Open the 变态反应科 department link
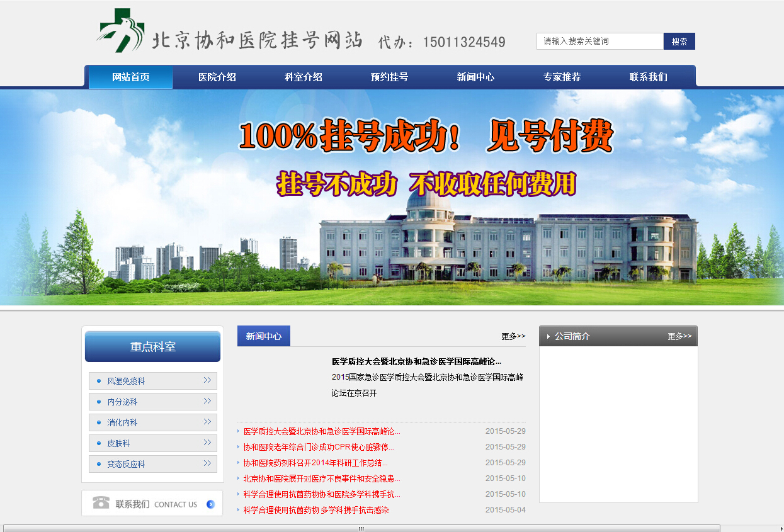Image resolution: width=784 pixels, height=532 pixels. 126,464
